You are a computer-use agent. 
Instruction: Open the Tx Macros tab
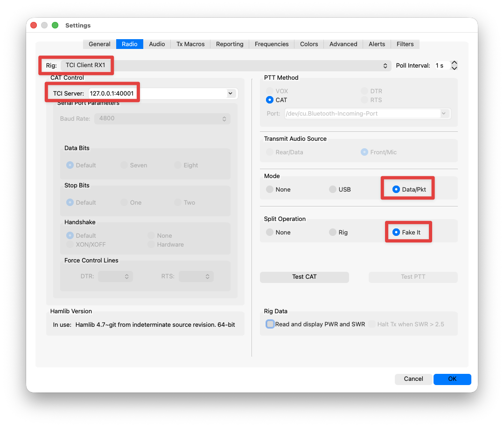click(x=190, y=44)
